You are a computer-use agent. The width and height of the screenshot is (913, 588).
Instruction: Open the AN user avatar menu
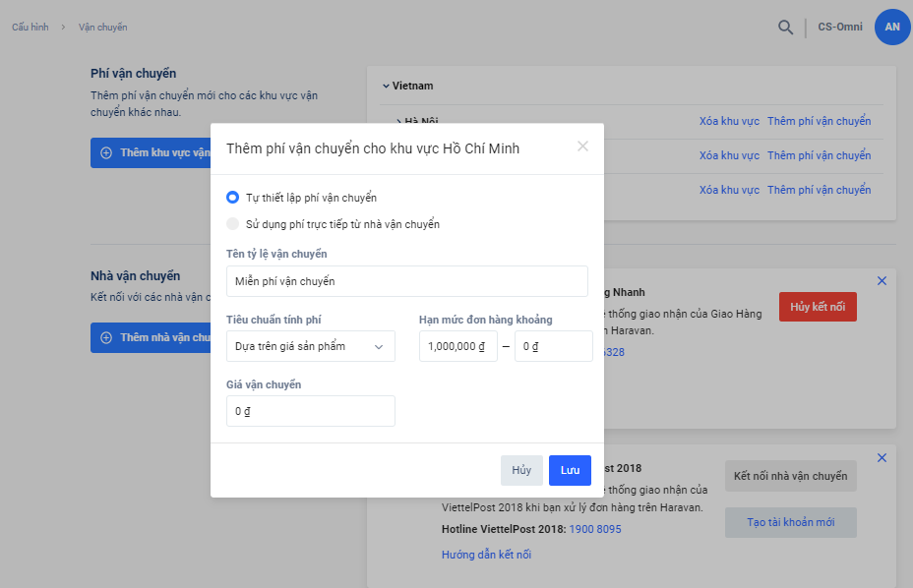[x=891, y=27]
